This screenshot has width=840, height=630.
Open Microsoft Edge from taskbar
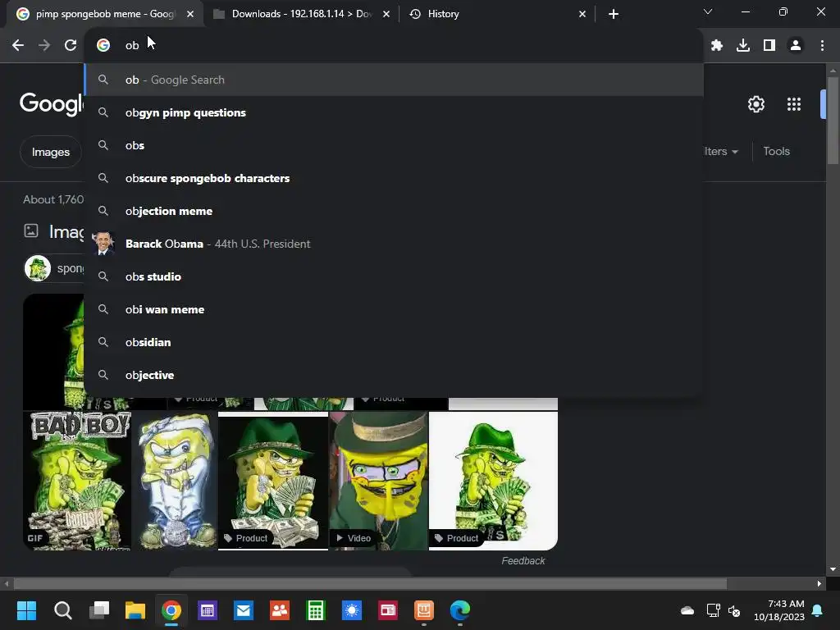(459, 610)
